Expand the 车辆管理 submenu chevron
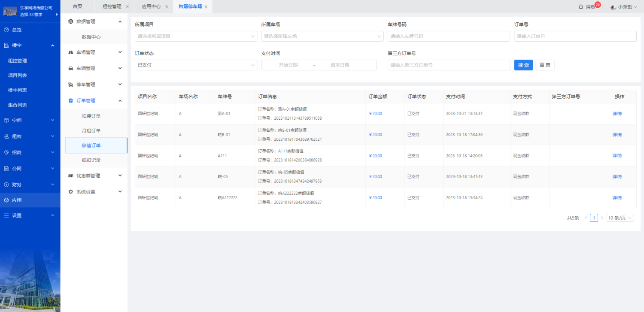 120,68
